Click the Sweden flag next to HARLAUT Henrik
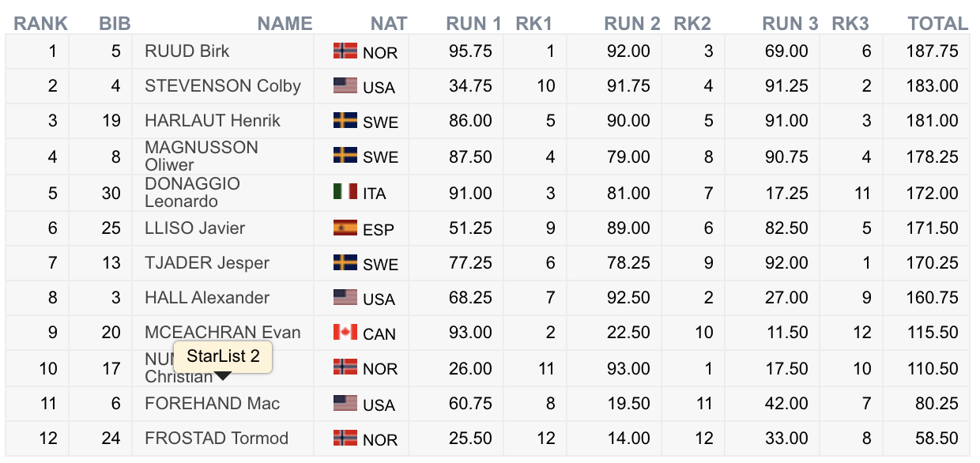Image resolution: width=980 pixels, height=463 pixels. (345, 121)
